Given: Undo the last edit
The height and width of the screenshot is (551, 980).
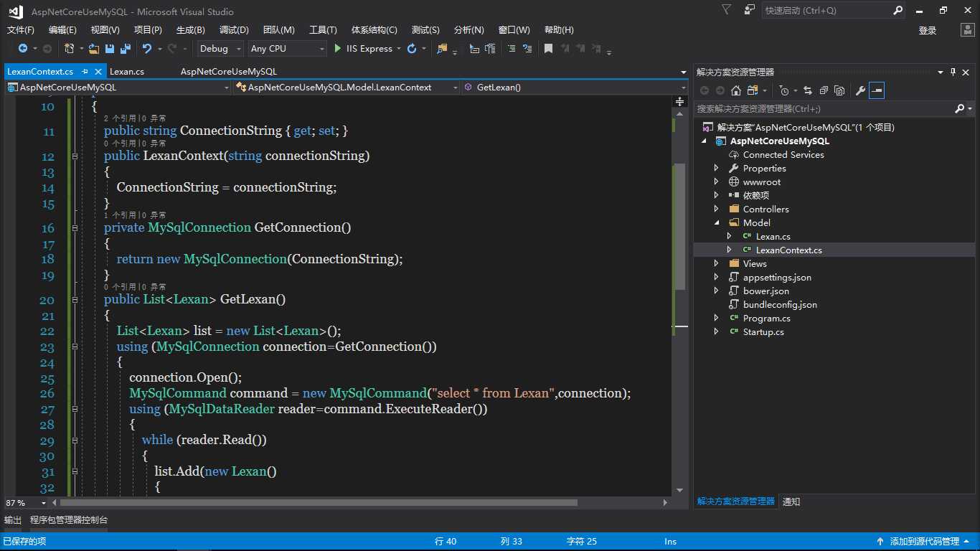Looking at the screenshot, I should (147, 49).
